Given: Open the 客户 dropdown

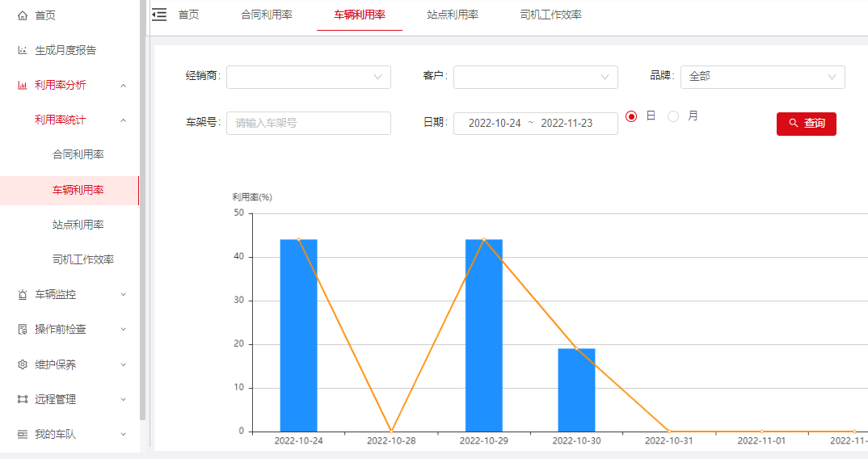Looking at the screenshot, I should (x=535, y=77).
